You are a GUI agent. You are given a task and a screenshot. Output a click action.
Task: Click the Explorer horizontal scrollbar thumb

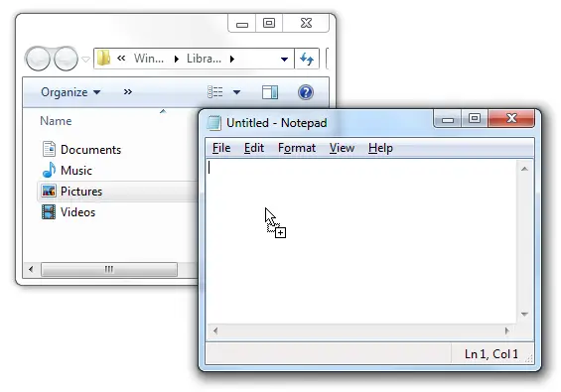(x=109, y=269)
